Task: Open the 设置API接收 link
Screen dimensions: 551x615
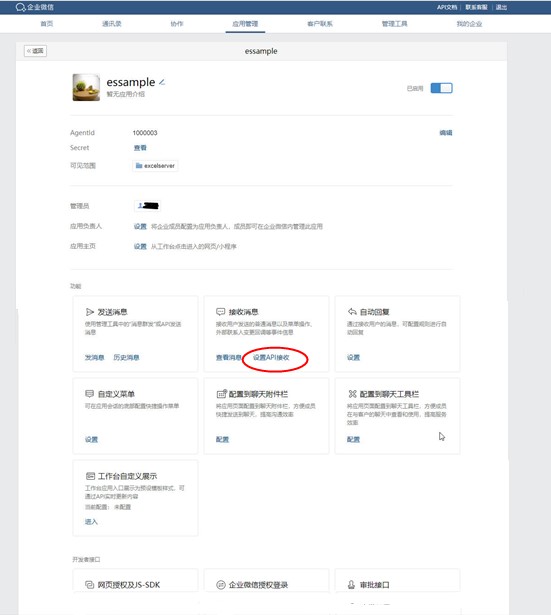Action: 271,357
